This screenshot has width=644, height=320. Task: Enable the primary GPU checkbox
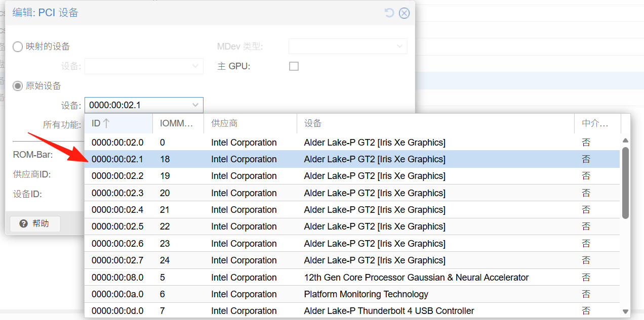(294, 66)
